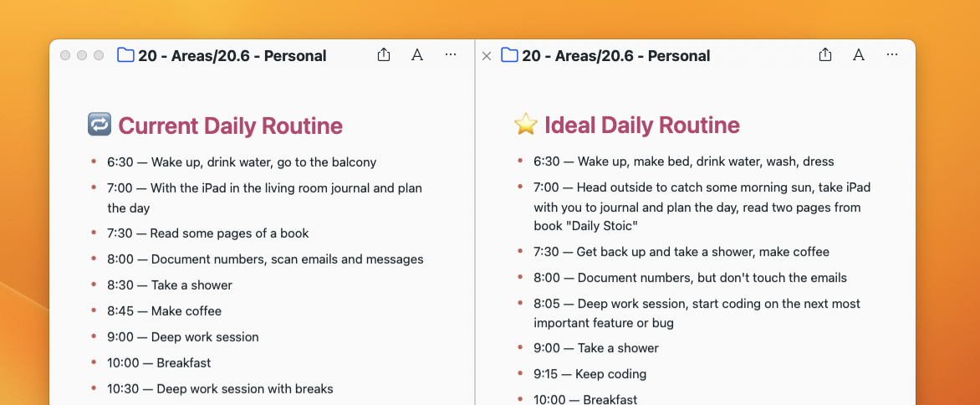This screenshot has height=405, width=980.
Task: Click the star emoji beside Ideal Daily Routine
Action: (x=526, y=125)
